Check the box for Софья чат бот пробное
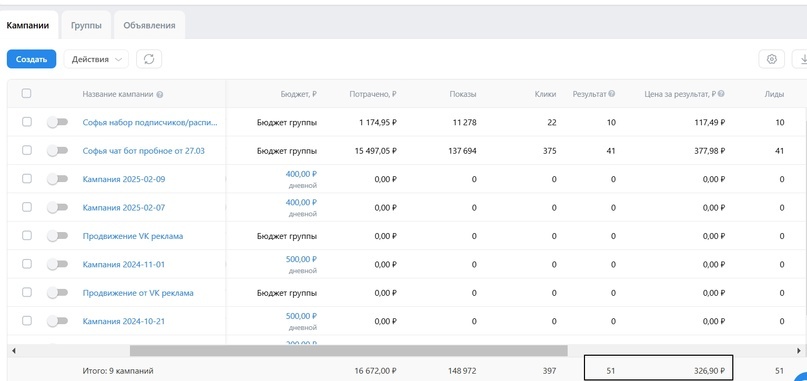Screen dimensions: 807x381 coord(26,150)
